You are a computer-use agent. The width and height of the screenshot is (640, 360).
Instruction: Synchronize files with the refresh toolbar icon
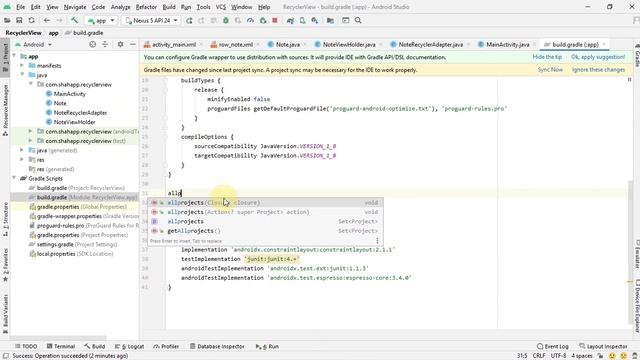click(31, 20)
